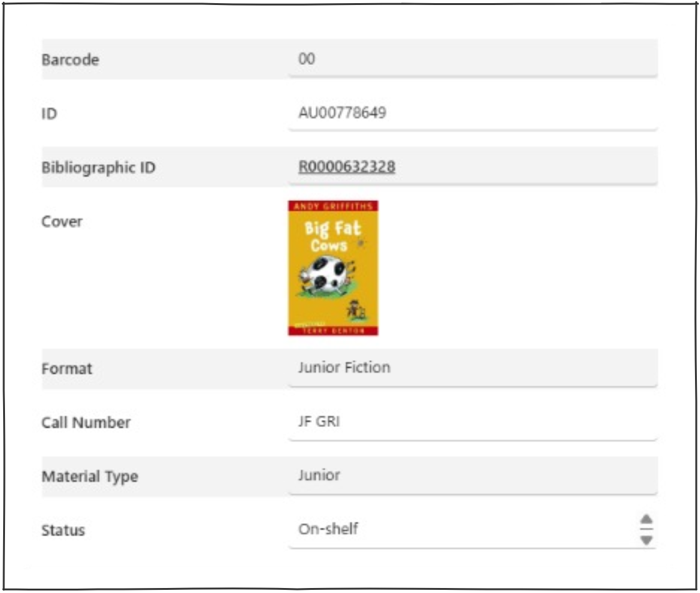Image resolution: width=700 pixels, height=593 pixels.
Task: Click the Status up arrow icon
Action: tap(646, 519)
